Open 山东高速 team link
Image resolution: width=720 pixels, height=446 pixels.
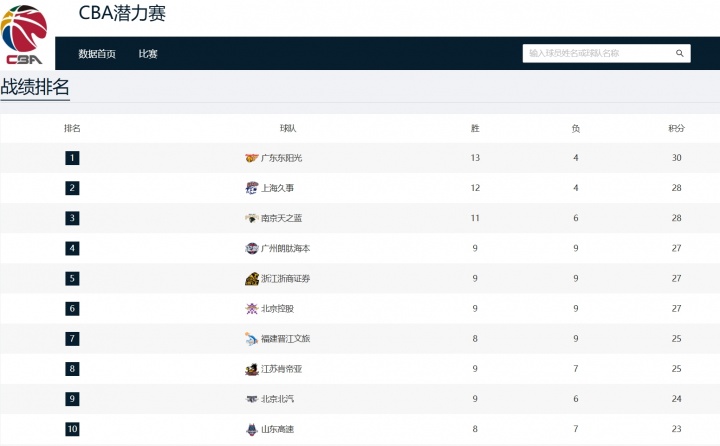coord(277,429)
